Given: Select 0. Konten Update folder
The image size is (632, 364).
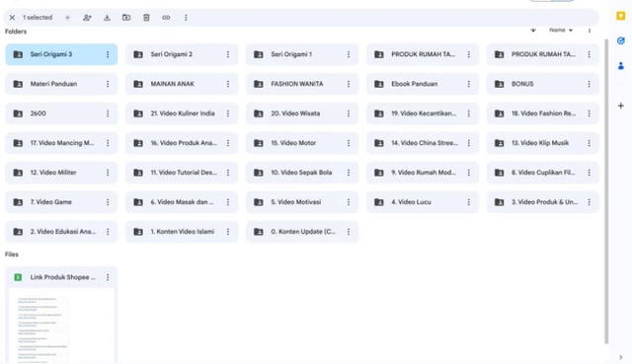Looking at the screenshot, I should point(302,232).
